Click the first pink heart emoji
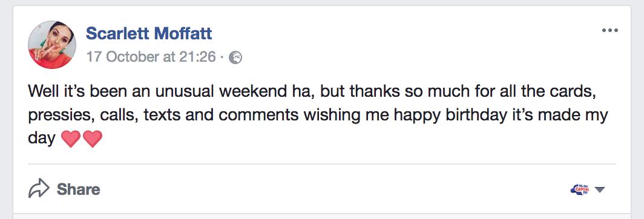The image size is (644, 219). point(71,139)
